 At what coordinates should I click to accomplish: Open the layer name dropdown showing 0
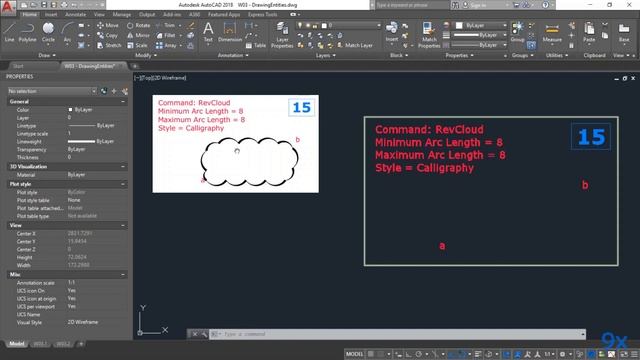point(338,25)
